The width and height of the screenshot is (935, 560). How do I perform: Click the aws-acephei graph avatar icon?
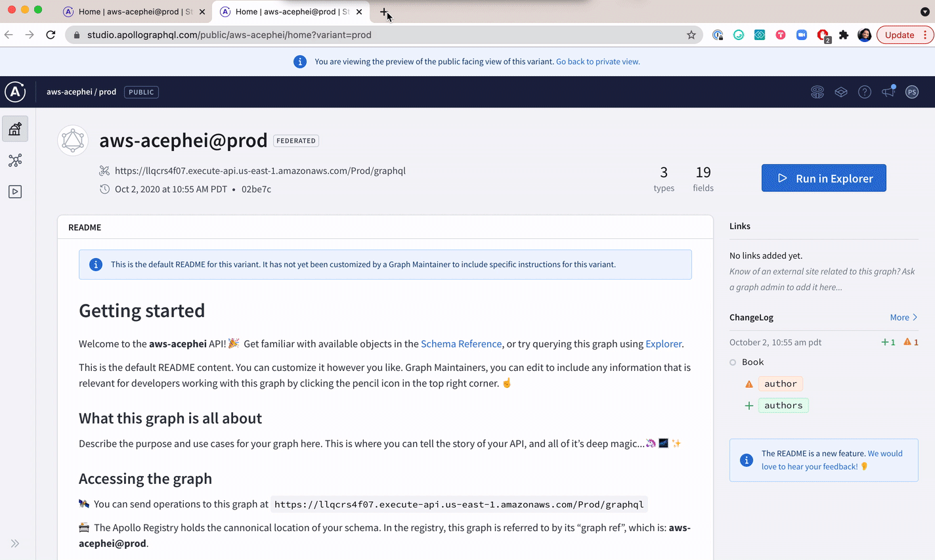(x=73, y=140)
